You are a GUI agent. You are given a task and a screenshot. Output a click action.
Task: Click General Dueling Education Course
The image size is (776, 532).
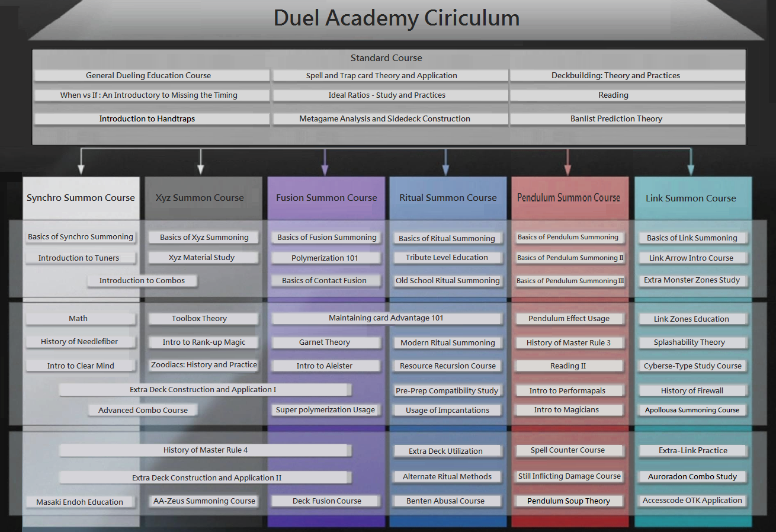pos(152,75)
